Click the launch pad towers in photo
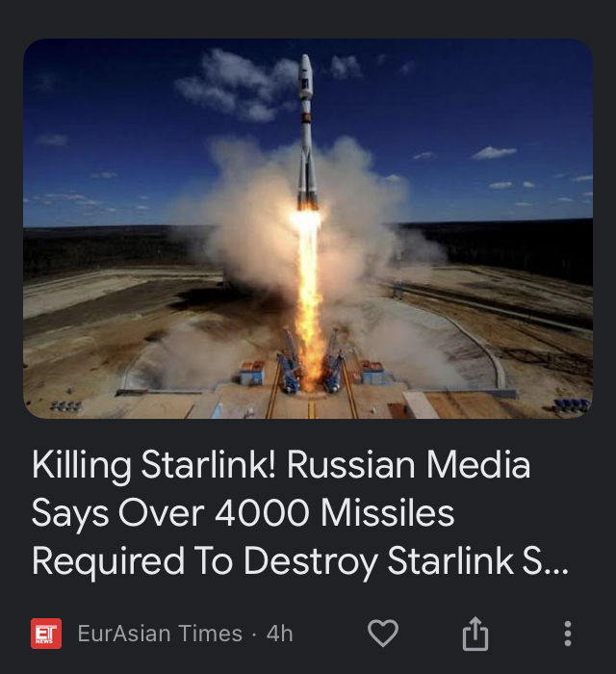Screen dimensions: 616x674 point(310,363)
